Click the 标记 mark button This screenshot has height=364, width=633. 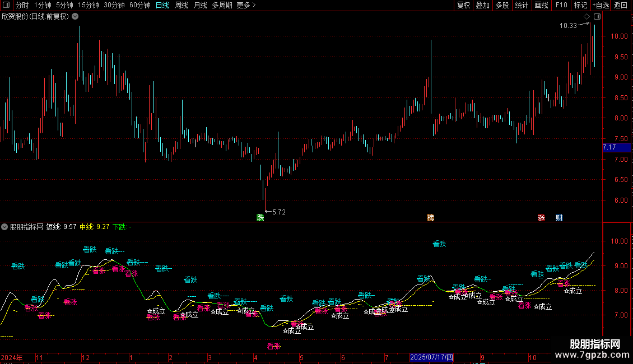[x=580, y=5]
